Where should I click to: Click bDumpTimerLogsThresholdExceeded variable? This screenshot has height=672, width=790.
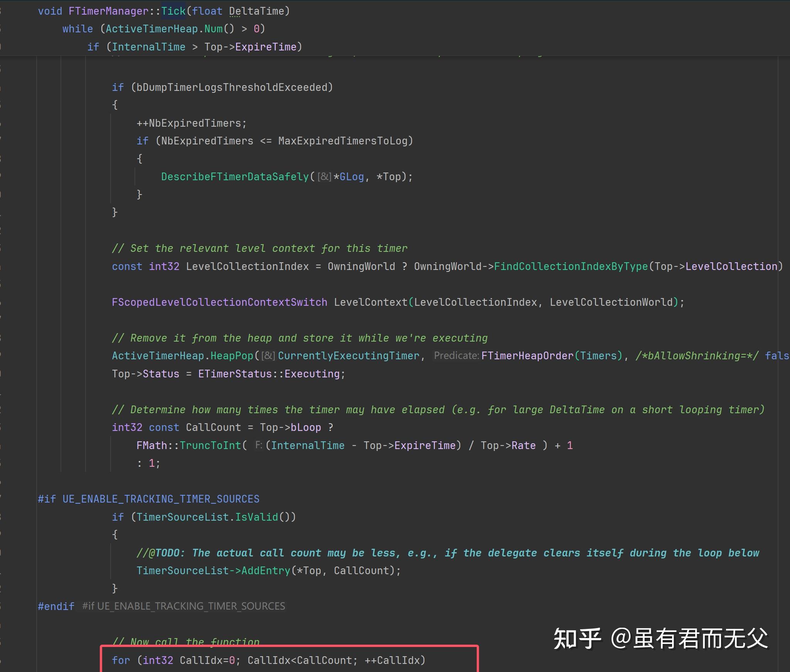tap(232, 87)
